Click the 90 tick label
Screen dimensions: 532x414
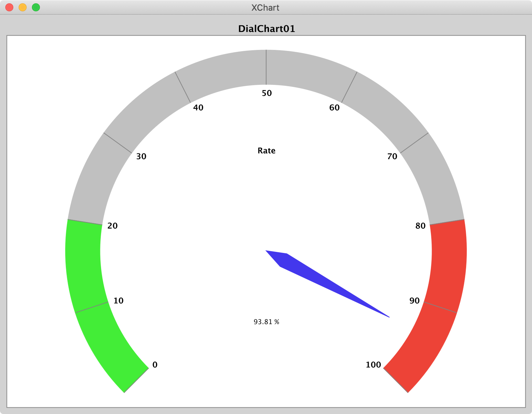(x=414, y=301)
